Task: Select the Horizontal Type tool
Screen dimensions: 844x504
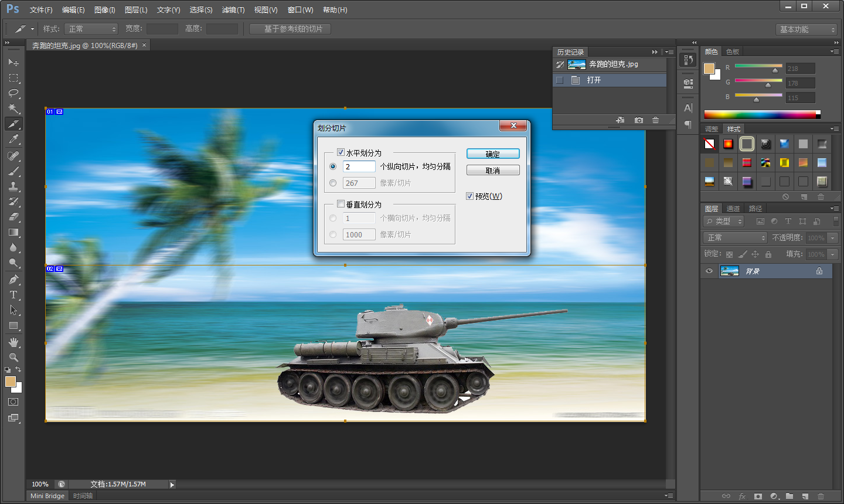Action: [13, 295]
